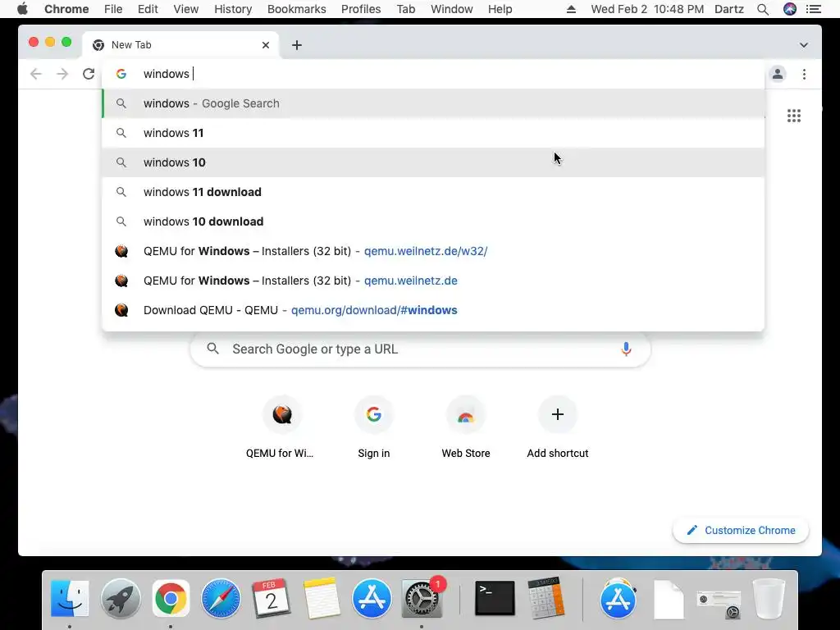
Task: Choose the 'windows 11 download' suggestion
Action: tap(433, 192)
